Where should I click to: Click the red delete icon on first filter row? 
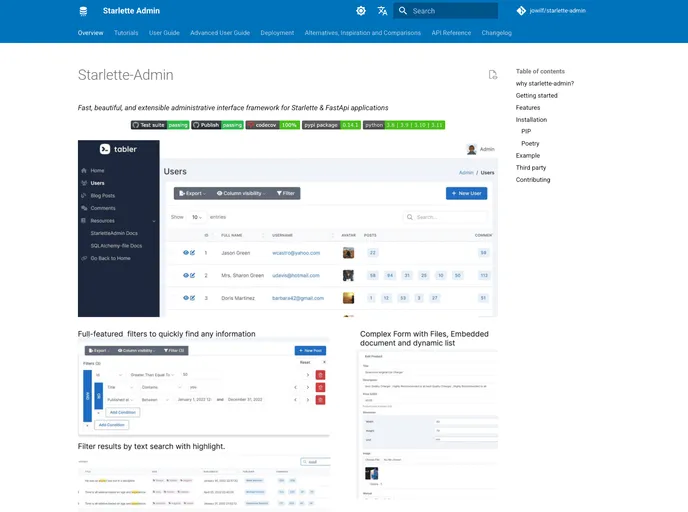coord(320,375)
